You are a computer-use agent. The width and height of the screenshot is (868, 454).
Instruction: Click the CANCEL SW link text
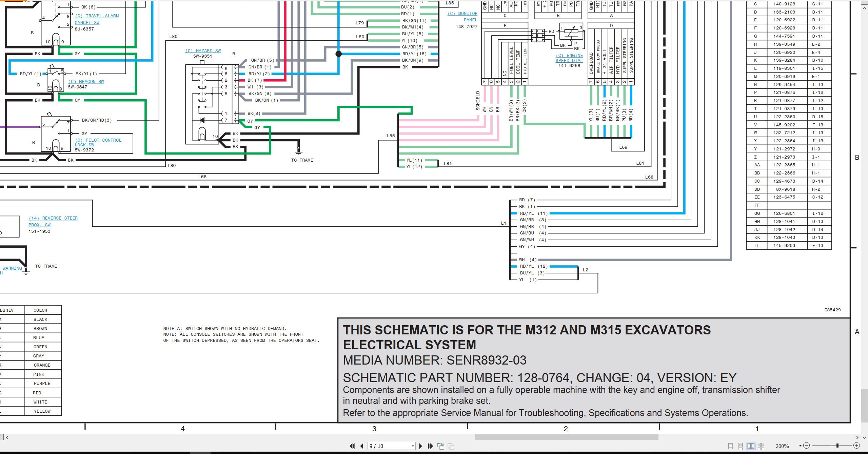click(87, 23)
